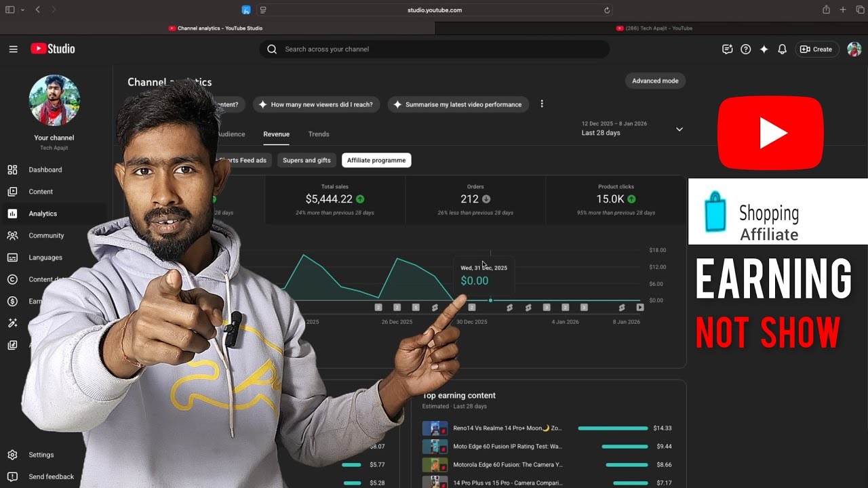Click the Create button
The image size is (868, 488).
817,49
